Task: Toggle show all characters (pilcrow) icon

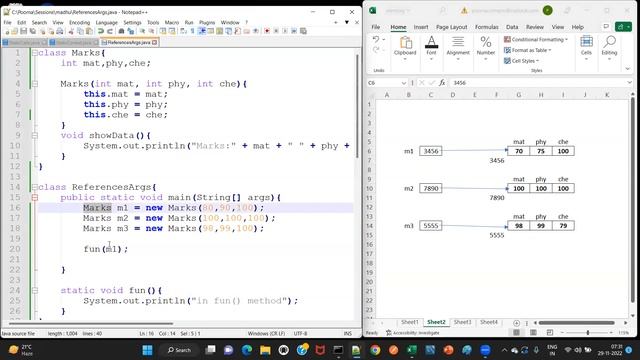Action: 193,31
